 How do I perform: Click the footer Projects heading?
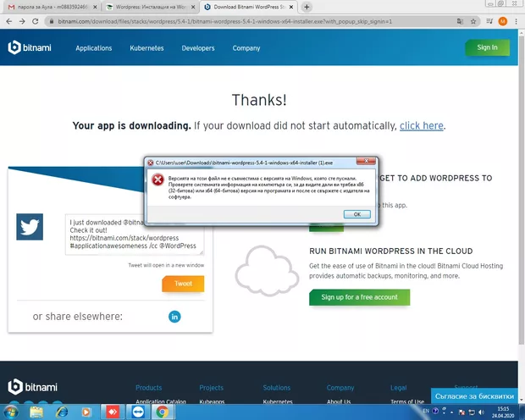(212, 388)
